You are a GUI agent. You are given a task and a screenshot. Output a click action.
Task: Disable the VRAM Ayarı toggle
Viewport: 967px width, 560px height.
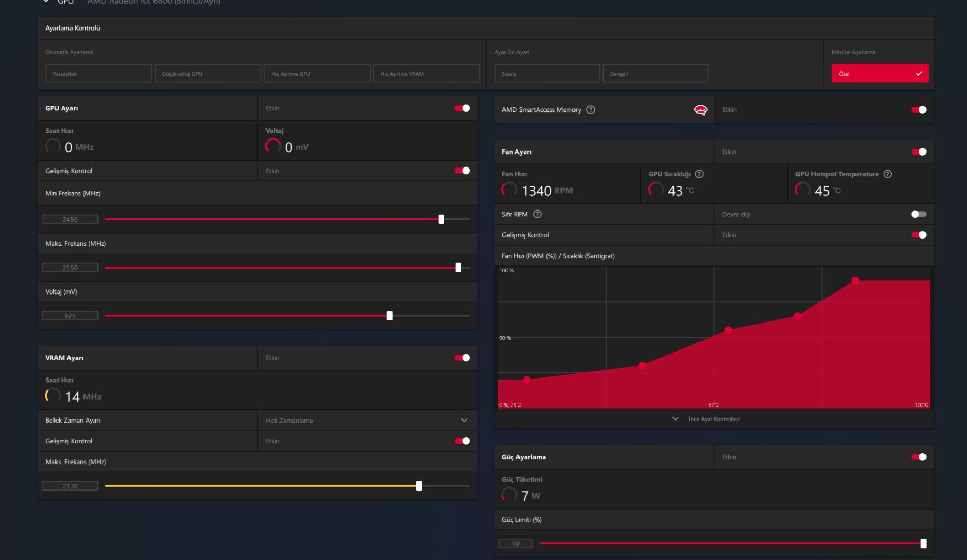(462, 358)
